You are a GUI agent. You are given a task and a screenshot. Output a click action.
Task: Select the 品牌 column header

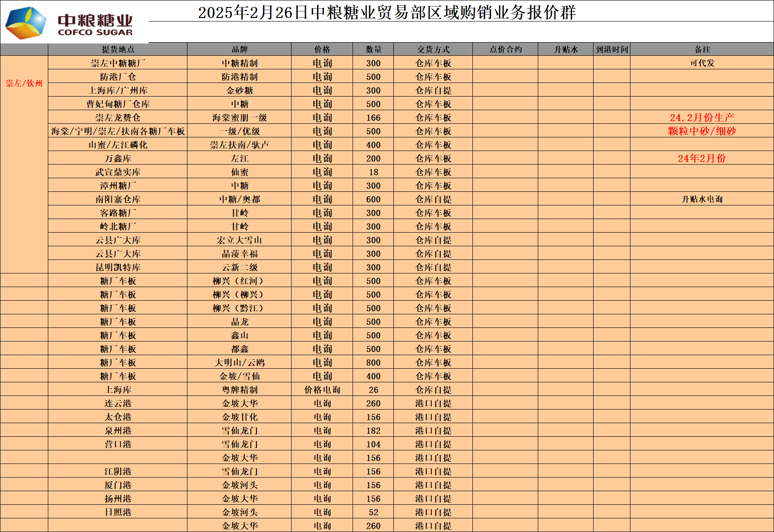(239, 49)
